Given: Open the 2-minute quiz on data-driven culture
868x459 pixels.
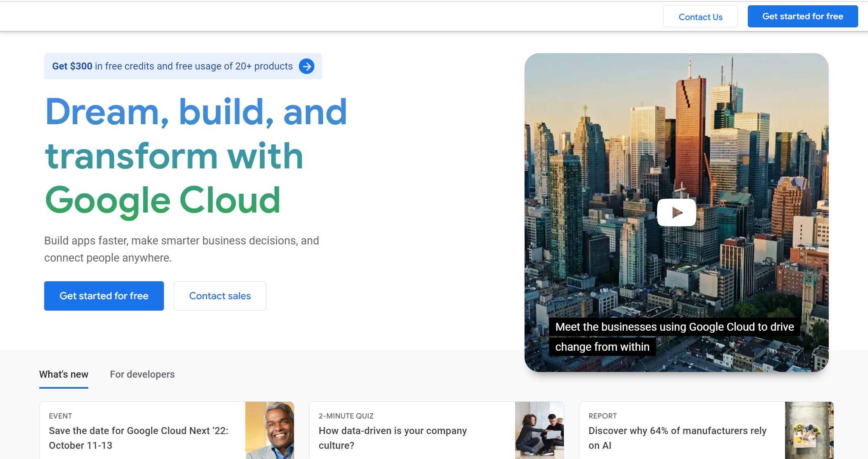Looking at the screenshot, I should coord(437,430).
